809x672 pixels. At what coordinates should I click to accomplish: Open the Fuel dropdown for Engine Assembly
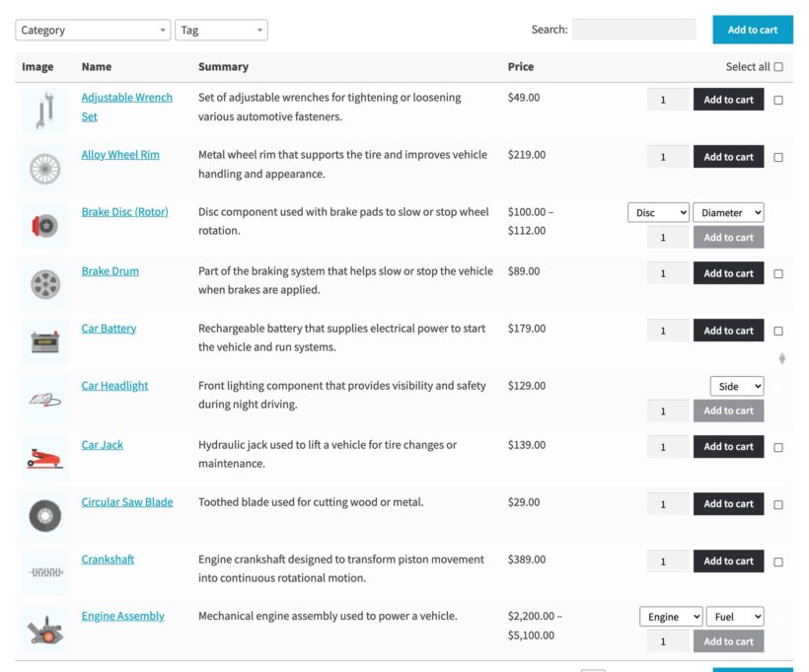[735, 617]
